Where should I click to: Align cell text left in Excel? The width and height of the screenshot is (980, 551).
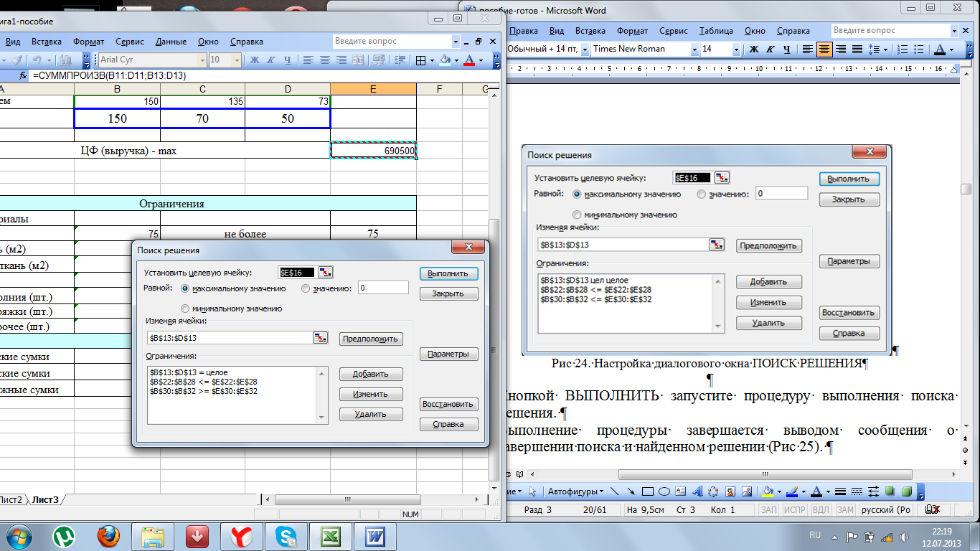point(307,60)
